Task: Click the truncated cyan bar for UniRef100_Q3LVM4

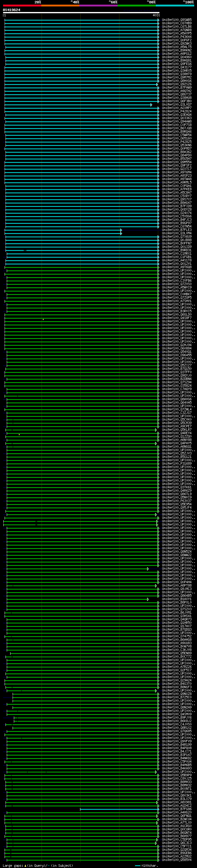Action: 63,233
